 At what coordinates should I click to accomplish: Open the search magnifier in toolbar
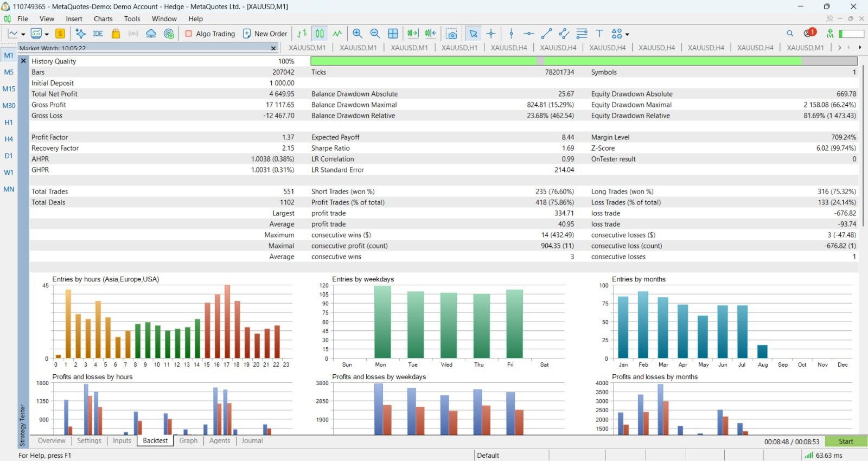[x=790, y=34]
